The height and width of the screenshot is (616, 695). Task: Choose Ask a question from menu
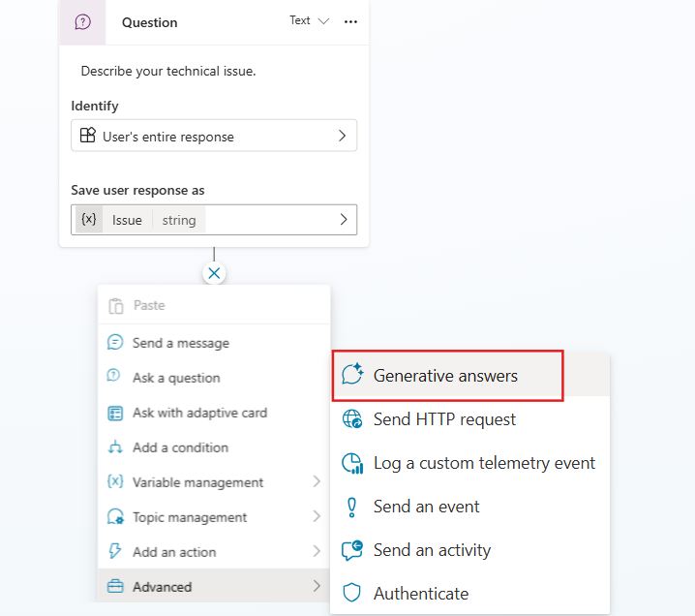pyautogui.click(x=176, y=378)
